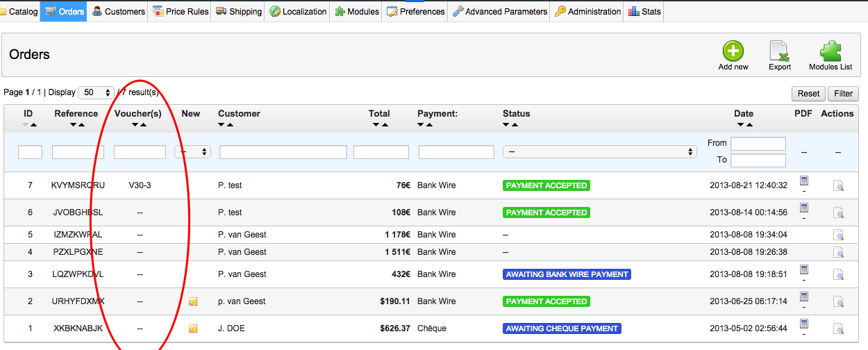Screen dimensions: 868x350
Task: Click Awaiting Bank Wire Payment status badge
Action: 567,274
